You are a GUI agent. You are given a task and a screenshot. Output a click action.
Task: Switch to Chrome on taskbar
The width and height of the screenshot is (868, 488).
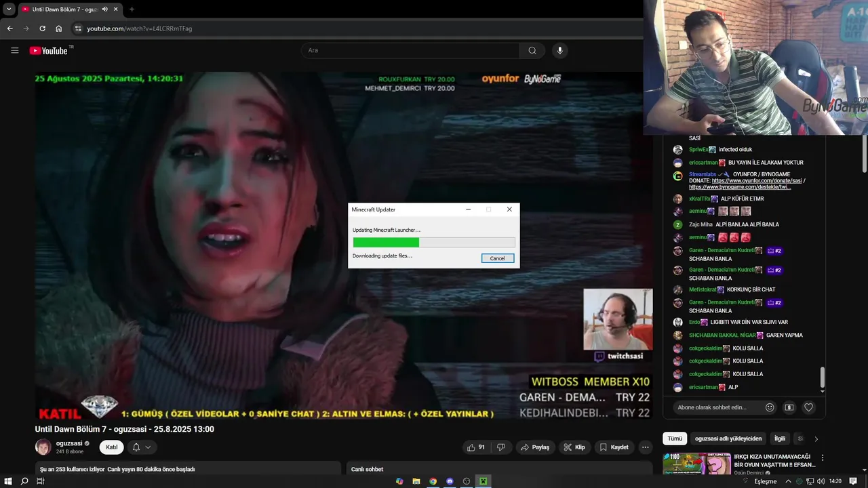433,481
